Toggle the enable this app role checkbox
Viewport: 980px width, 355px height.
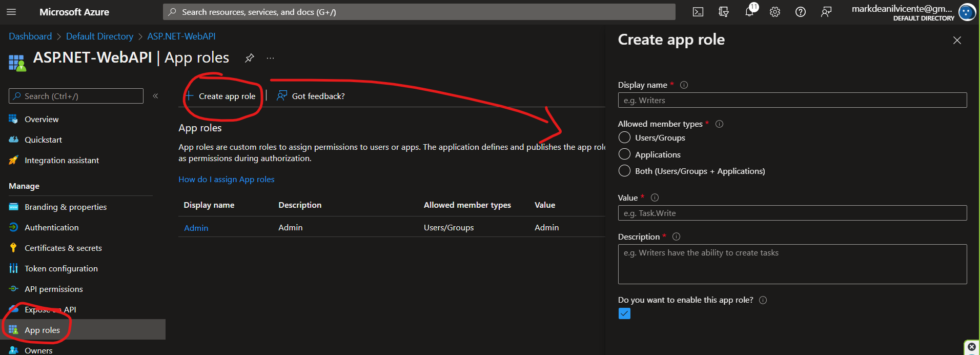[624, 313]
